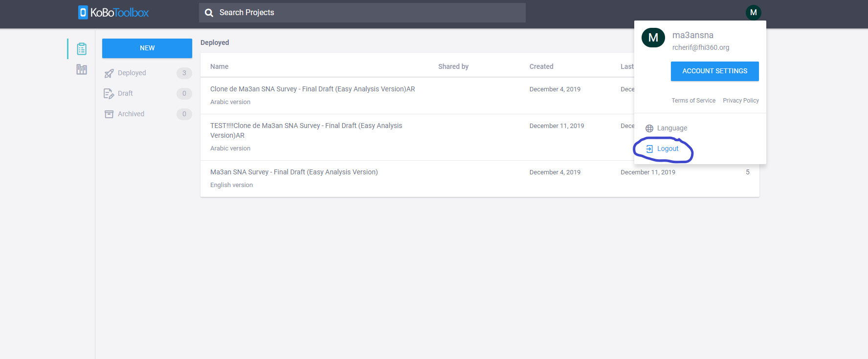Click the search magnifier icon
This screenshot has width=868, height=359.
(x=209, y=13)
